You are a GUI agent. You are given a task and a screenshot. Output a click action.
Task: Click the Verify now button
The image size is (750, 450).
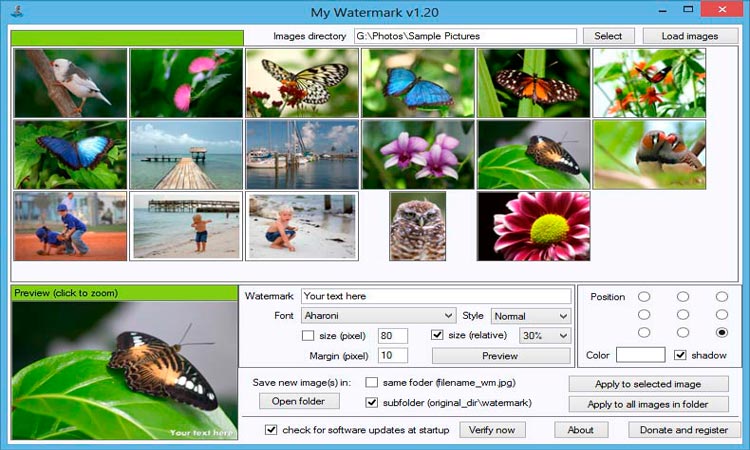pyautogui.click(x=493, y=429)
